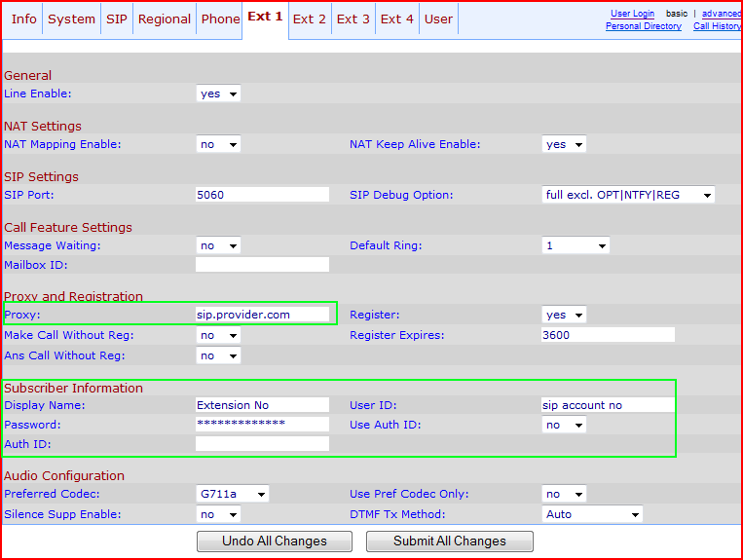The image size is (743, 560).
Task: Click the User ID text field
Action: [608, 405]
